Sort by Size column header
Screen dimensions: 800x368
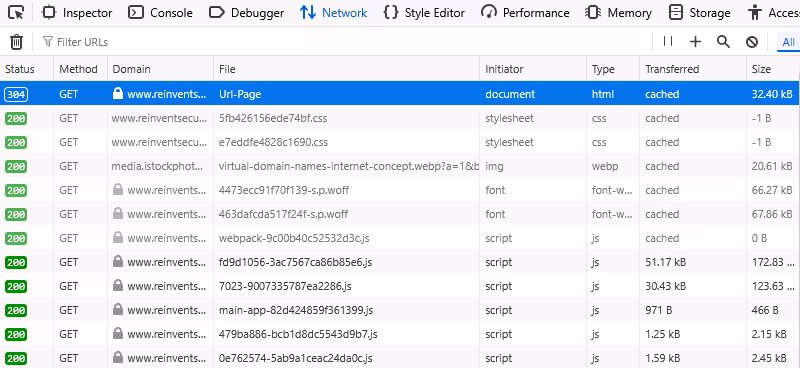click(x=773, y=69)
